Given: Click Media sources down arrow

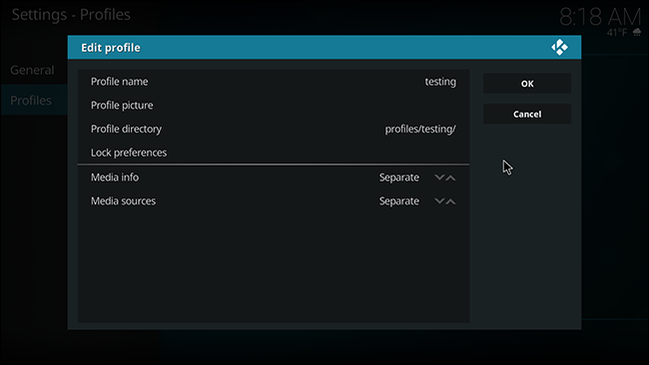Looking at the screenshot, I should (x=439, y=201).
